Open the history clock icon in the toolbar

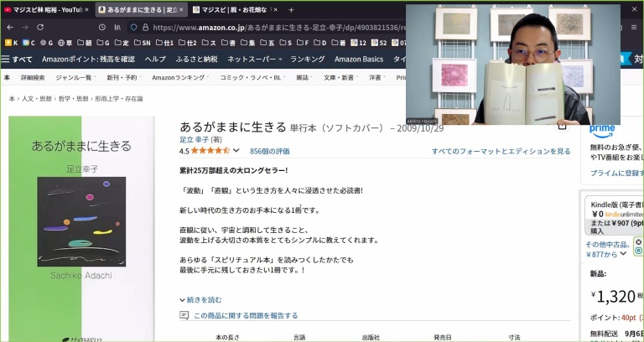pos(102,27)
